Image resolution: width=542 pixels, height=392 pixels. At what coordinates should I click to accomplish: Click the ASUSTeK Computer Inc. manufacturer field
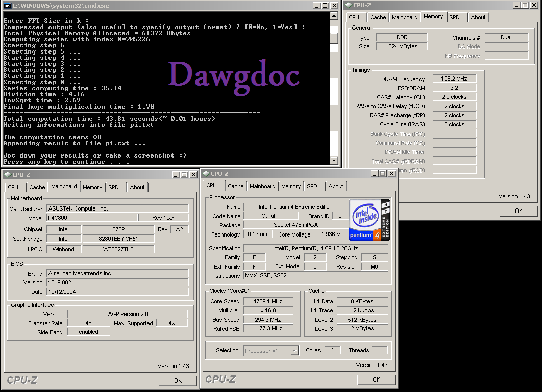pyautogui.click(x=117, y=208)
